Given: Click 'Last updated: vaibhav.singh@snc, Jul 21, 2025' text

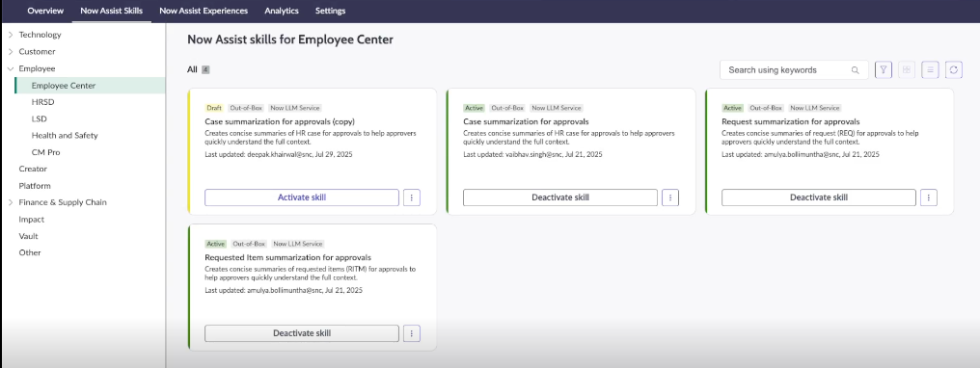Looking at the screenshot, I should (x=533, y=154).
